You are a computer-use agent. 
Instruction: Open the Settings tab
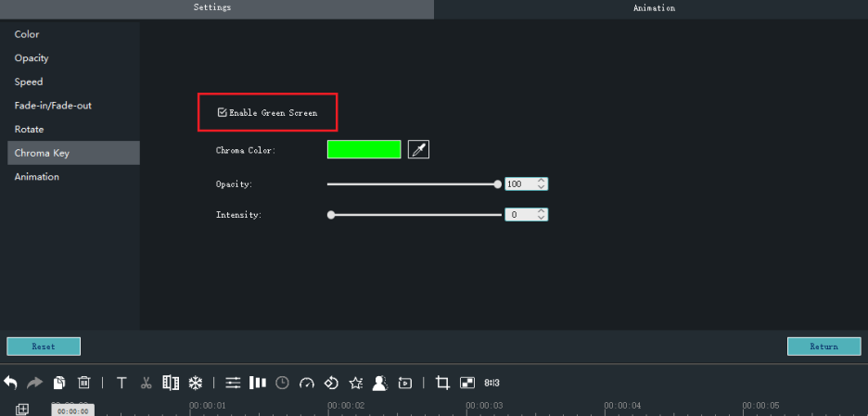[x=212, y=8]
